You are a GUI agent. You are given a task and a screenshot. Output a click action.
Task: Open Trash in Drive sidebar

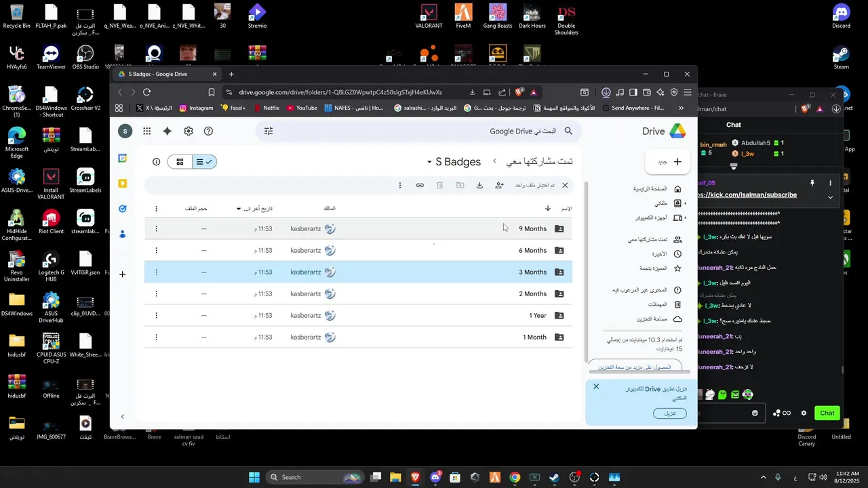point(664,304)
